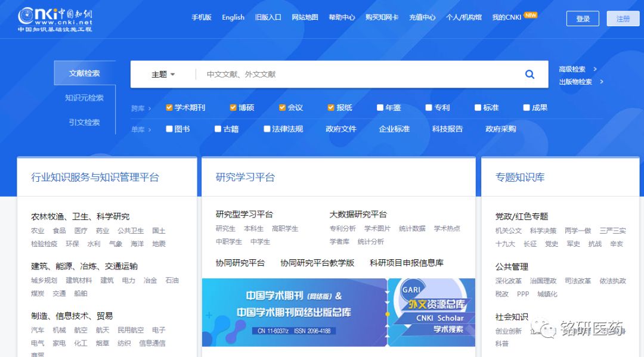This screenshot has width=644, height=357.
Task: Enable the 年鉴 checkbox
Action: (x=380, y=108)
